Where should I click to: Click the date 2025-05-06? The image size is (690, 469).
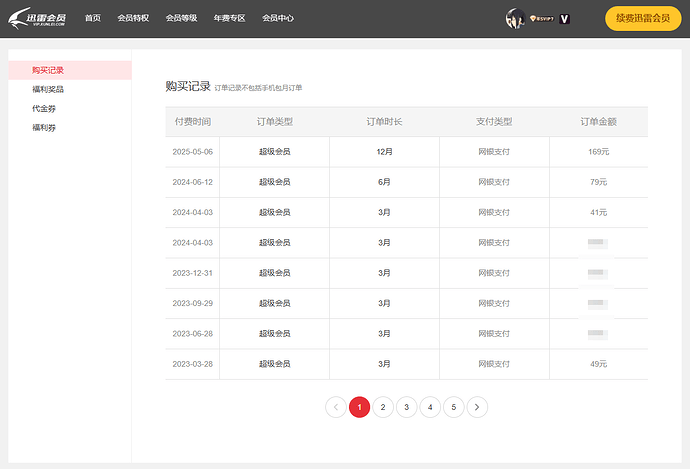click(193, 152)
